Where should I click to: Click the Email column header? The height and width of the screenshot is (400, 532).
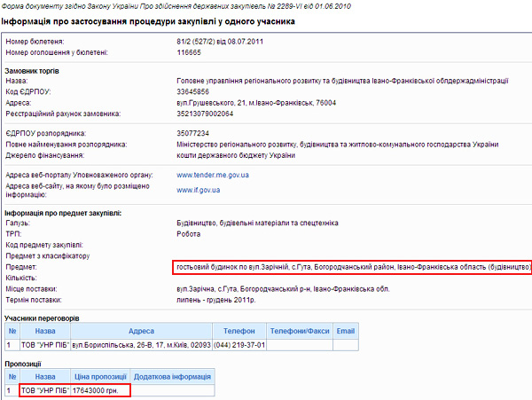click(x=346, y=331)
